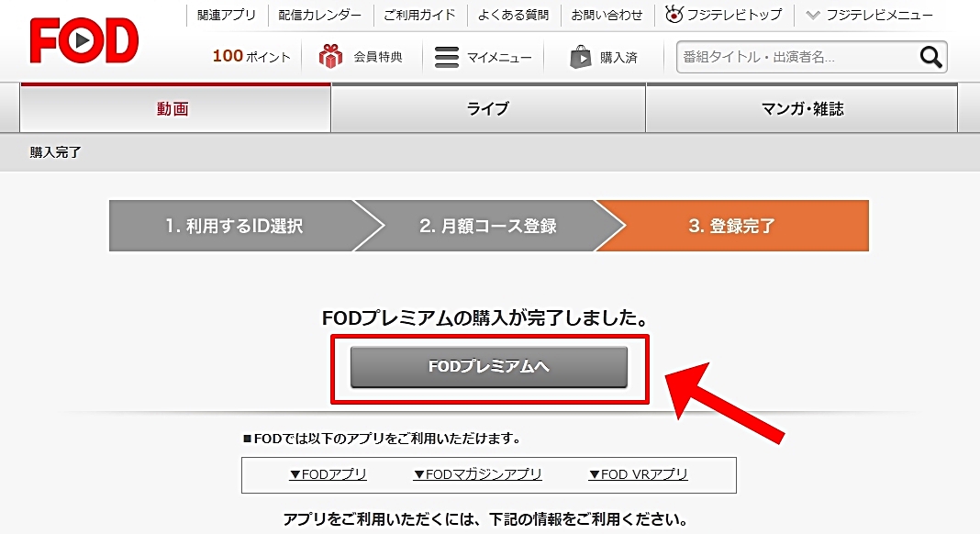Click the 100 ポイント balance
Screen dimensions: 980x534
[251, 56]
